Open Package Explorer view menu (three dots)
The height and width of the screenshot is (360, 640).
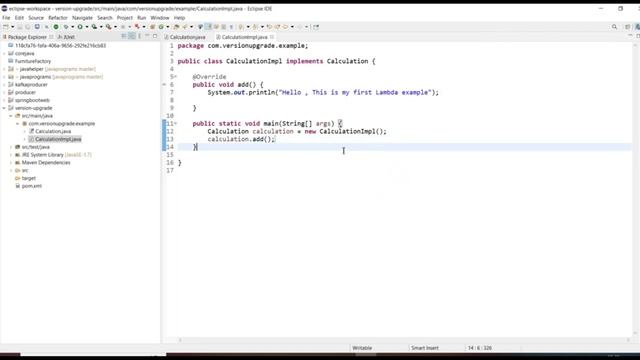[x=140, y=36]
